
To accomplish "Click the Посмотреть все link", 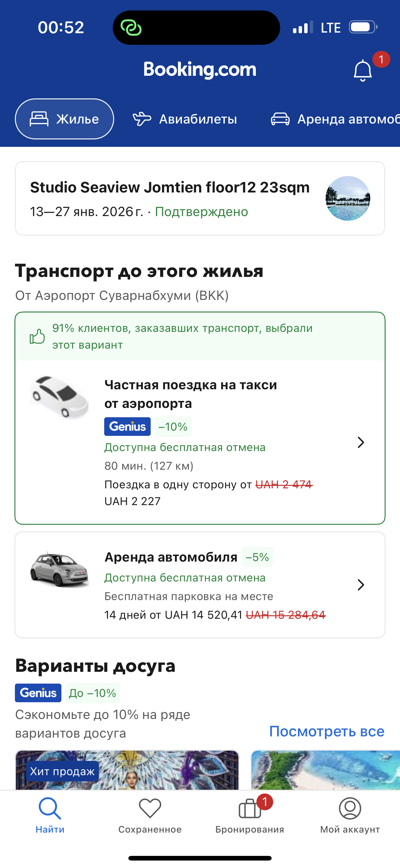I will pyautogui.click(x=327, y=731).
